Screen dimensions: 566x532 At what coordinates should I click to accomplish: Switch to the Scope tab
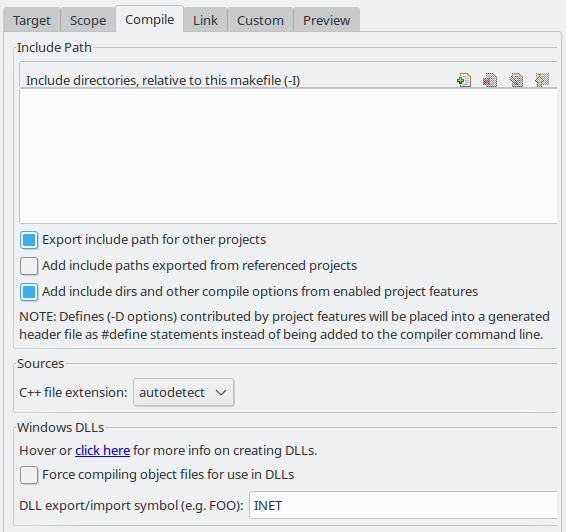[88, 20]
